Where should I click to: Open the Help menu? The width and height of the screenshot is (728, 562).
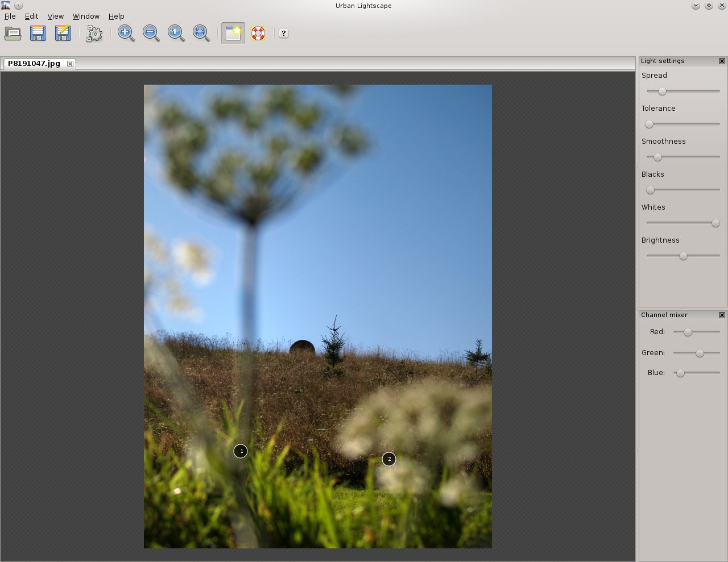(117, 16)
